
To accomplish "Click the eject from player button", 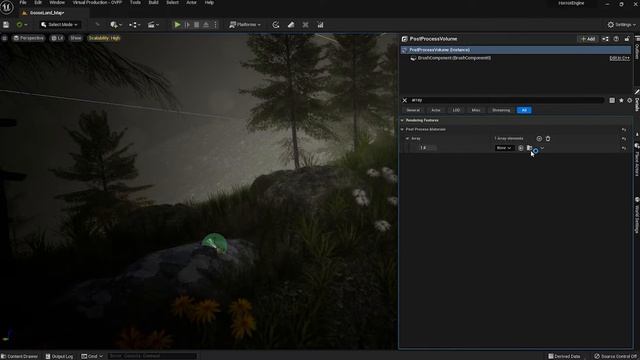I will point(206,25).
